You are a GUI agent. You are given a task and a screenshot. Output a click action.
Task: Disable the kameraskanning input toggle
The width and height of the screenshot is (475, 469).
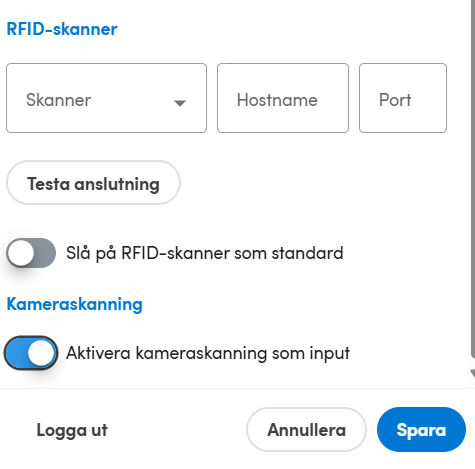pyautogui.click(x=31, y=353)
